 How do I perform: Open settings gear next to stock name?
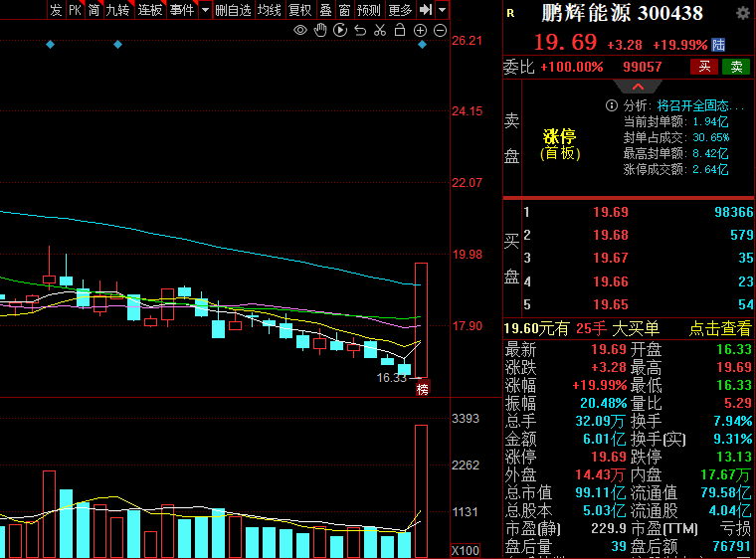(742, 13)
